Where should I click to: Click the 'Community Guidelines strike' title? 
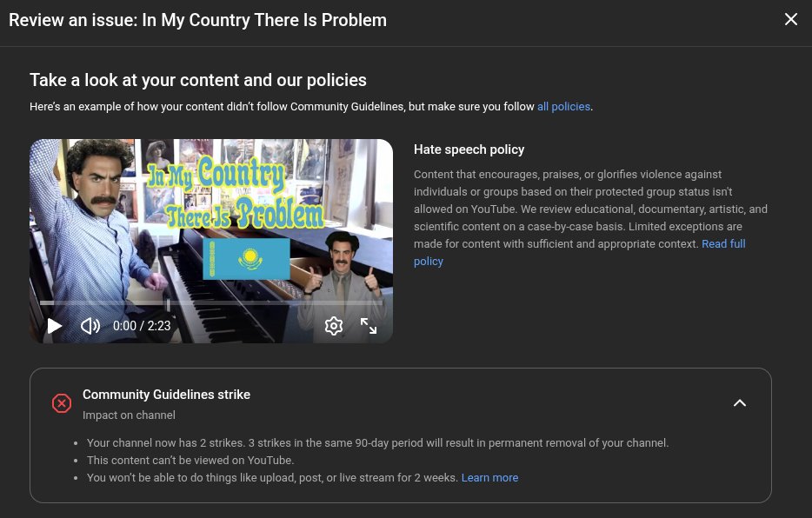point(166,395)
